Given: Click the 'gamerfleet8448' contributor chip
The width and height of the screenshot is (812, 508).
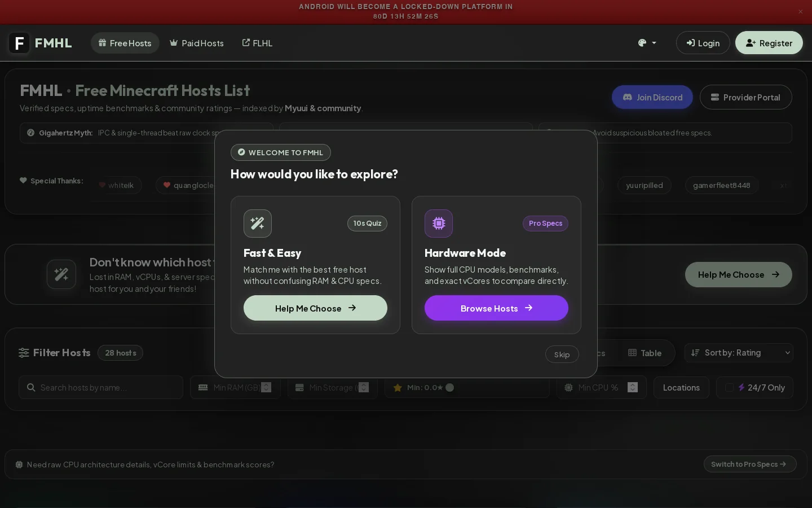Looking at the screenshot, I should (x=722, y=185).
